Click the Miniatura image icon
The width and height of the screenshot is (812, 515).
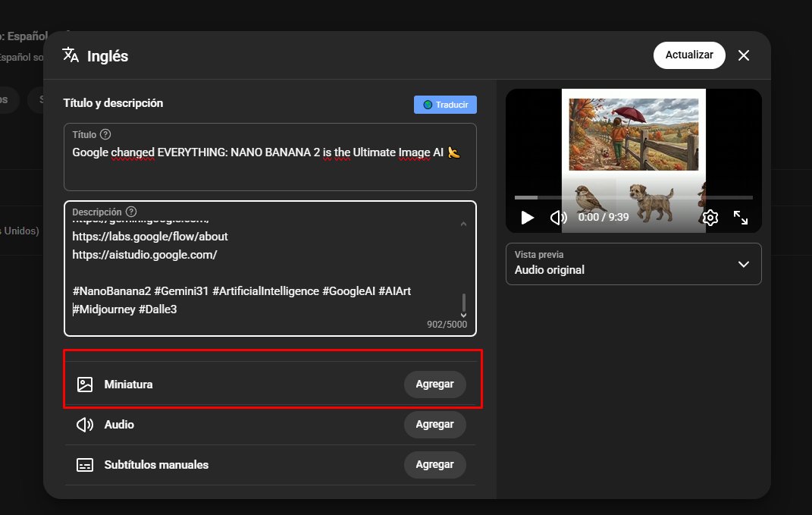(85, 385)
